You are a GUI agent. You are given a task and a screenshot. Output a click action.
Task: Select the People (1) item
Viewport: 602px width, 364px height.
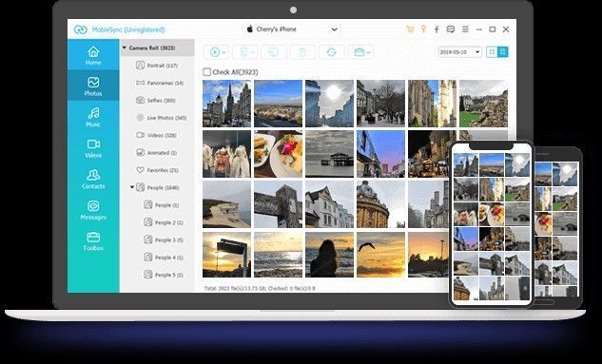pos(162,205)
